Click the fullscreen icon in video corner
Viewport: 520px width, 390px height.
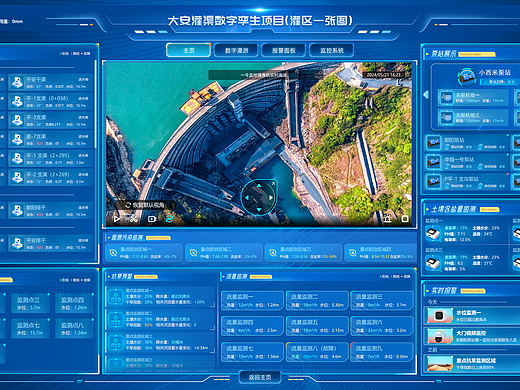(405, 219)
